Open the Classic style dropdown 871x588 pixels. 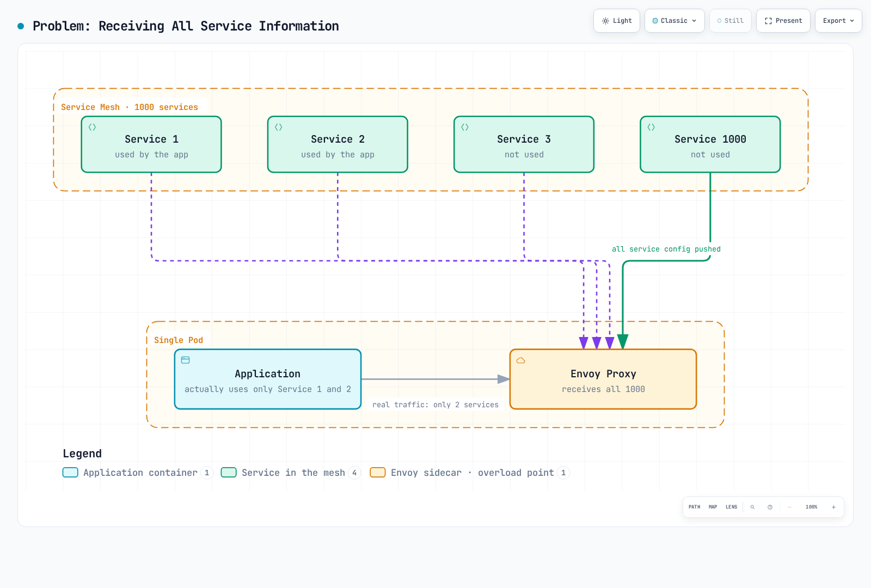pos(674,21)
